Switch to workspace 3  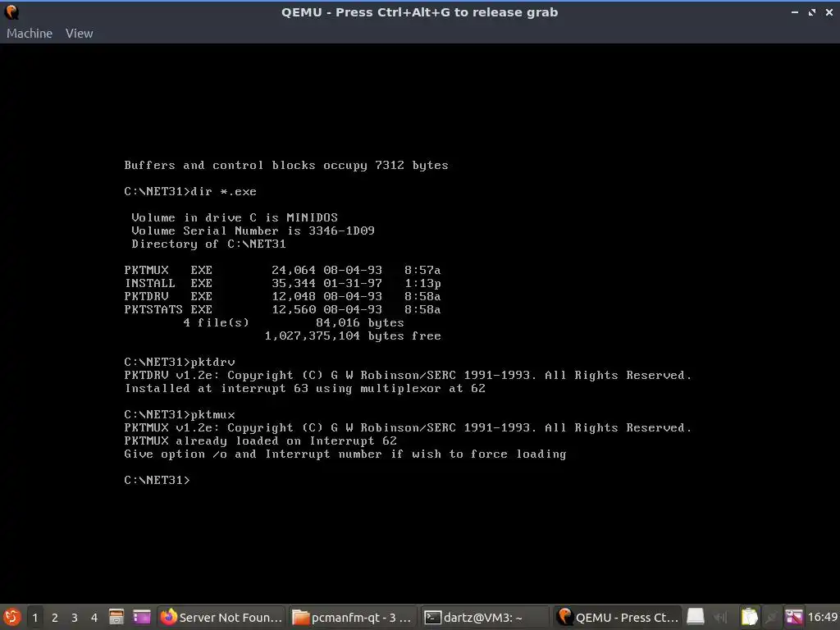click(75, 618)
